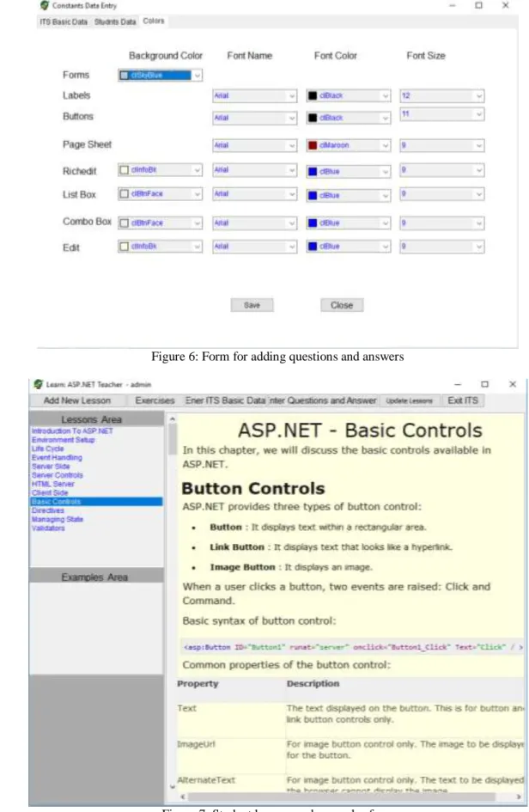The image size is (529, 812).
Task: Click the horizontal scrollbar left arrow
Action: point(182,797)
